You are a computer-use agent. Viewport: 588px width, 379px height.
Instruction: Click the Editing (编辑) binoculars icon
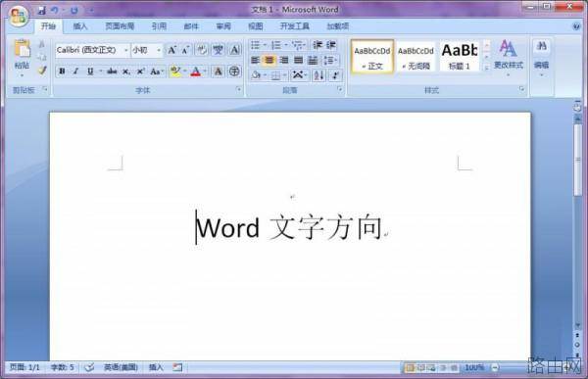click(x=541, y=47)
